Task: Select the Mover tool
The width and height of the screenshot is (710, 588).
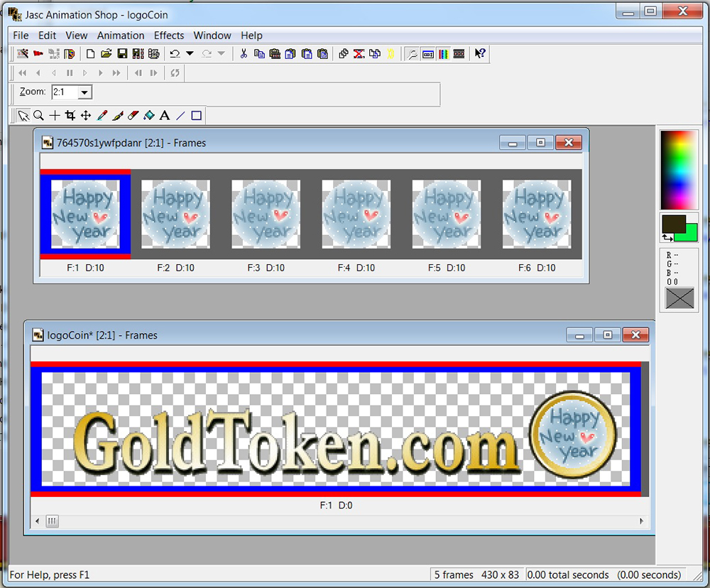Action: [86, 116]
